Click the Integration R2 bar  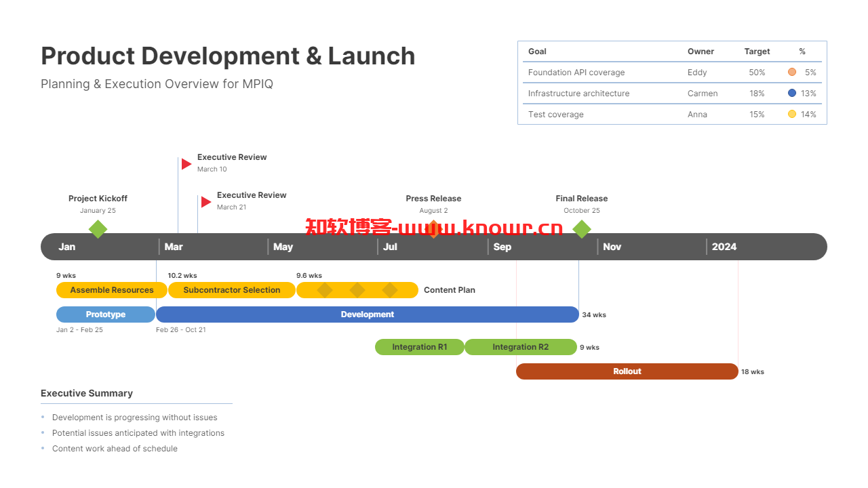[521, 347]
